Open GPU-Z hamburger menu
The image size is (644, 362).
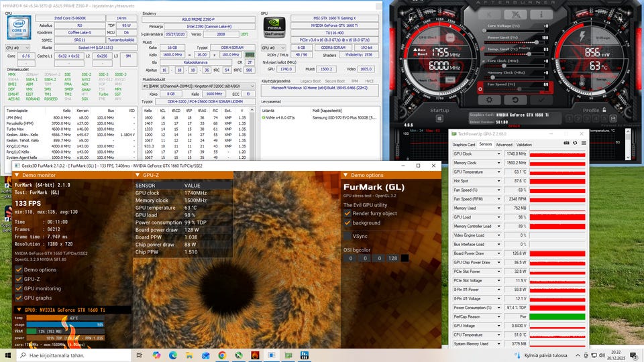pyautogui.click(x=583, y=143)
